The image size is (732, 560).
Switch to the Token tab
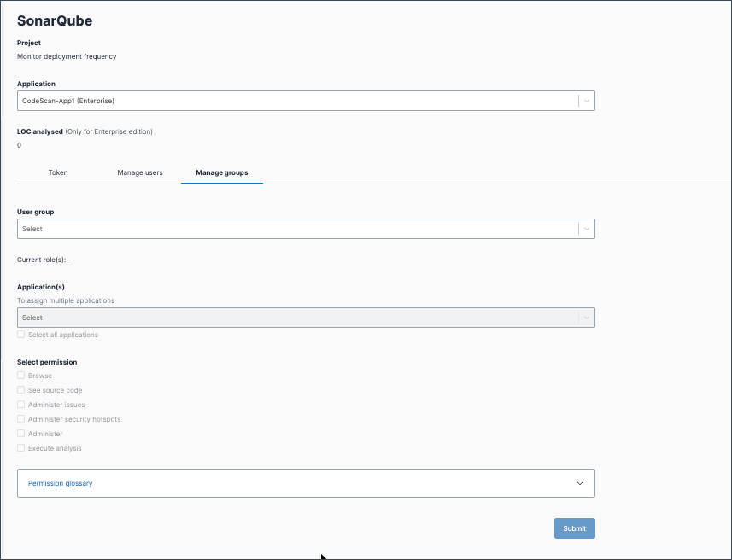(58, 172)
